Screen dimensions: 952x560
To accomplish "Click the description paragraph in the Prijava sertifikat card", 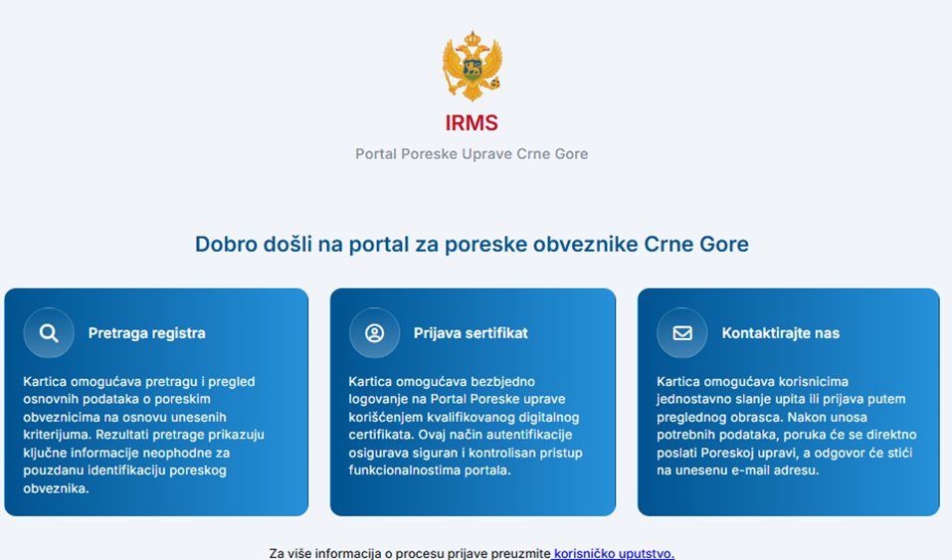I will click(465, 425).
